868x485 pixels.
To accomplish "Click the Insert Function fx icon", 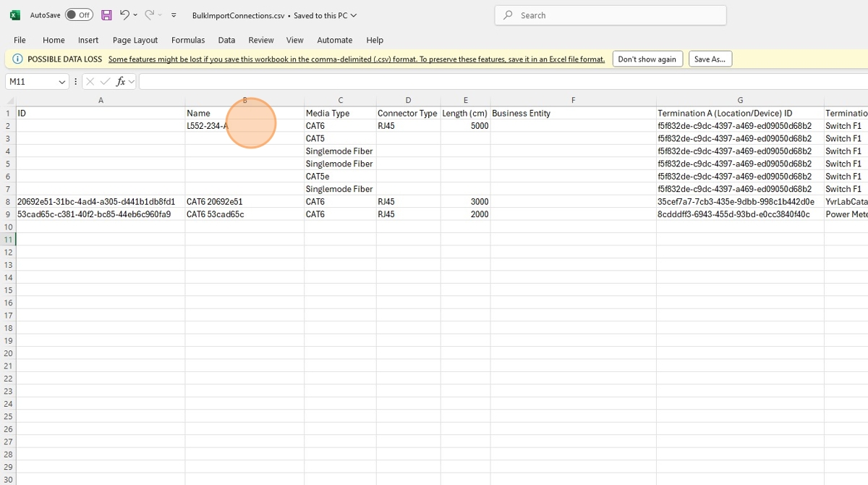I will tap(121, 82).
